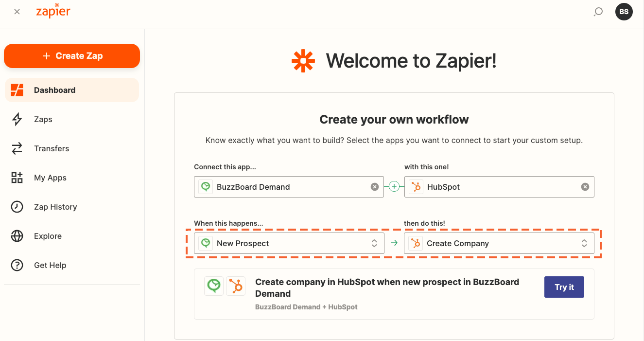Click the HubSpot app input field
The width and height of the screenshot is (644, 341).
499,187
